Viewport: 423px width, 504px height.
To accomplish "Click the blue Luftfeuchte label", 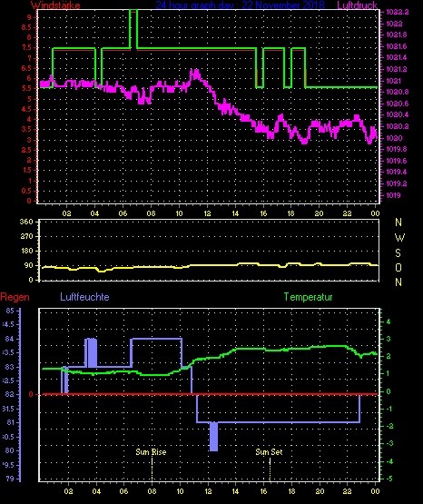I will 84,297.
